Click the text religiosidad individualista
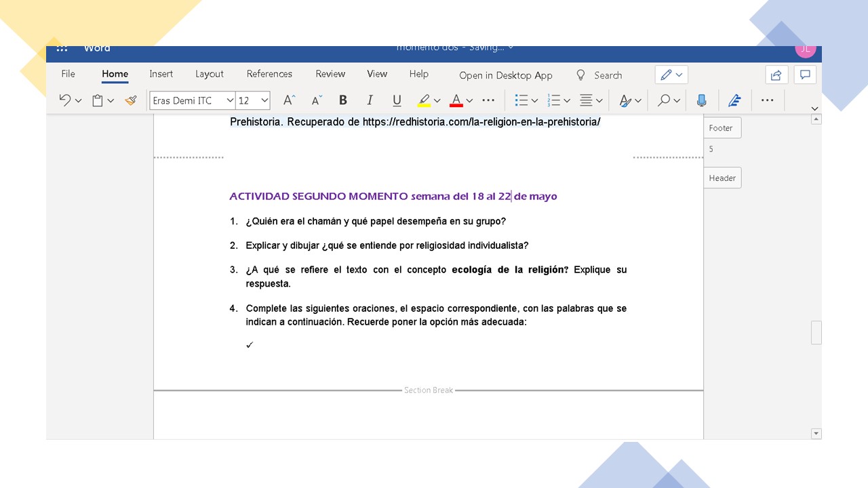This screenshot has width=868, height=488. (464, 245)
